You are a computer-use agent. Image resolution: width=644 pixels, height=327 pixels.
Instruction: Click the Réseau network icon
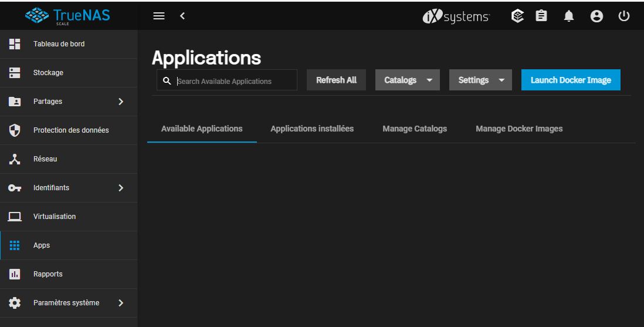(x=15, y=159)
